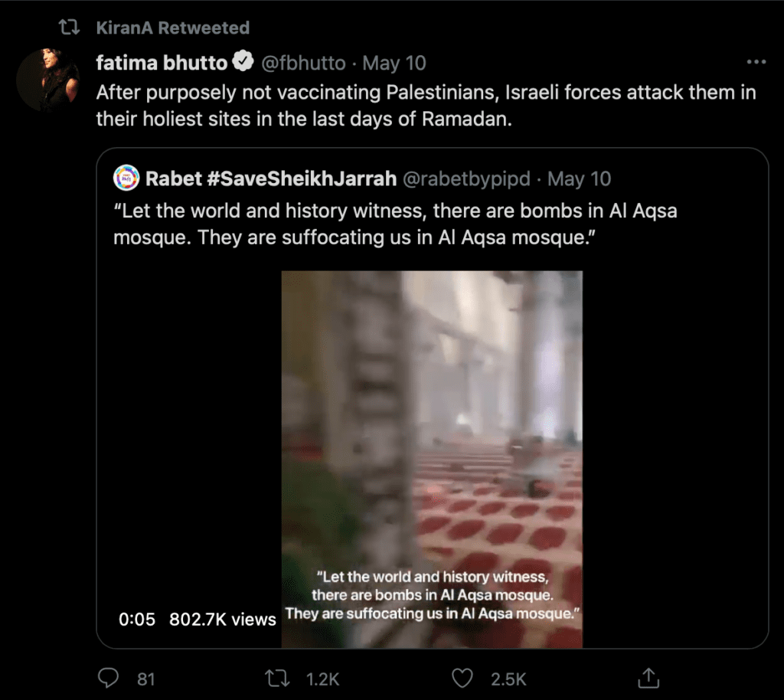Retweet this post via retweet icon

coord(277,679)
